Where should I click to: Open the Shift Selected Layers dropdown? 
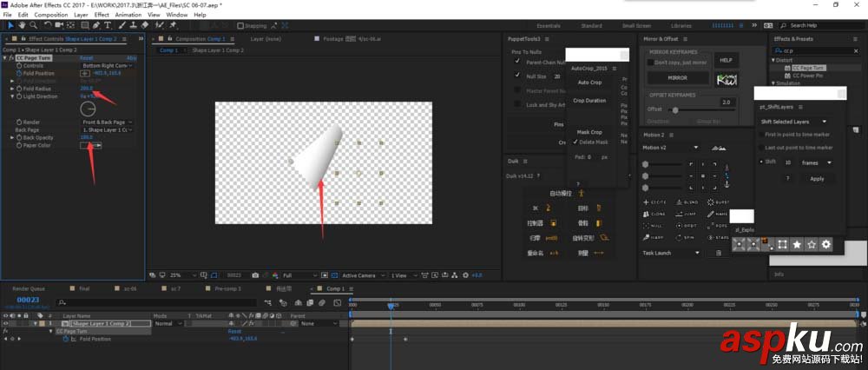(x=793, y=122)
